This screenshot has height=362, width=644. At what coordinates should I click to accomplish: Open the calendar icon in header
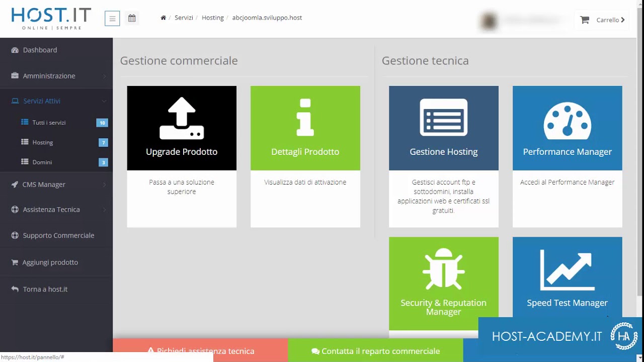(x=132, y=18)
